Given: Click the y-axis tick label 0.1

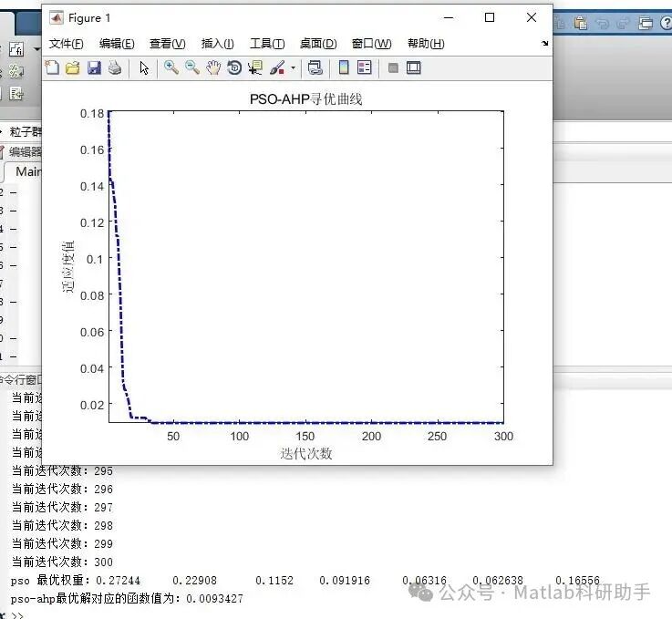Looking at the screenshot, I should click(95, 260).
